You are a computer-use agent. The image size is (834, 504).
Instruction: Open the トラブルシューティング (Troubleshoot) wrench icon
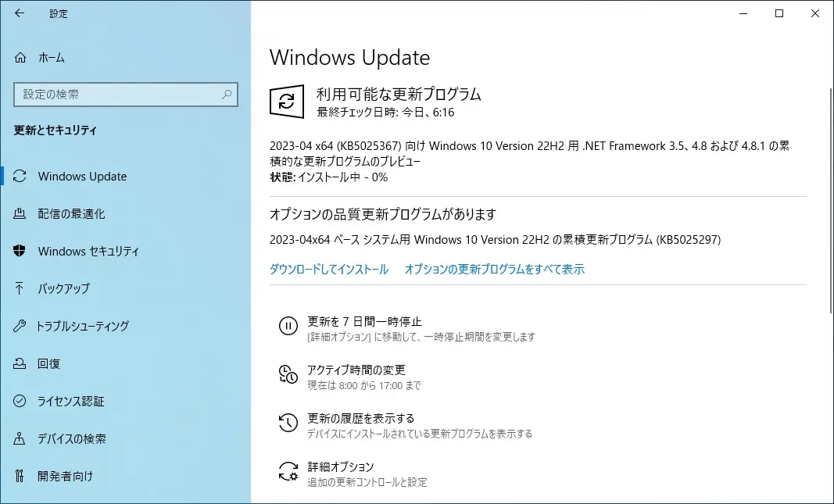click(x=18, y=326)
